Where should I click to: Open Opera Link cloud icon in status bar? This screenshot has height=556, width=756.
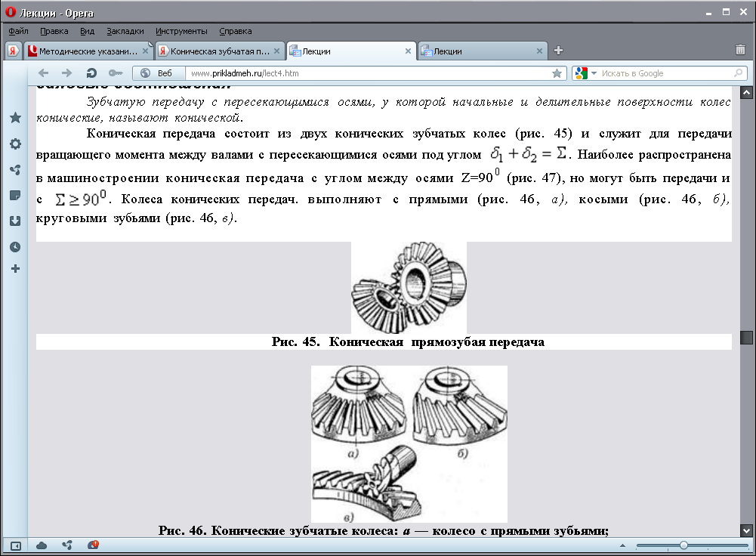pos(42,545)
